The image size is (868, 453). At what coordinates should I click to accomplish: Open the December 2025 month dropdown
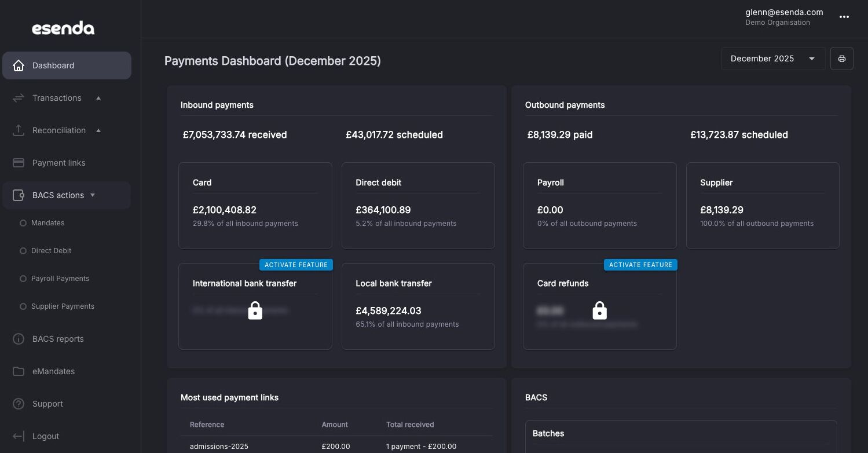click(x=774, y=59)
